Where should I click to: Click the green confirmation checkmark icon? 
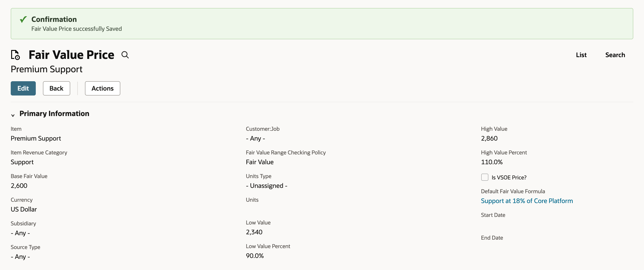(x=23, y=19)
